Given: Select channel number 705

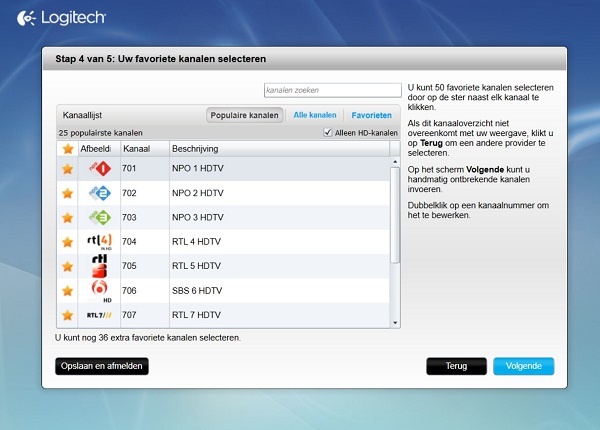Looking at the screenshot, I should (x=129, y=266).
